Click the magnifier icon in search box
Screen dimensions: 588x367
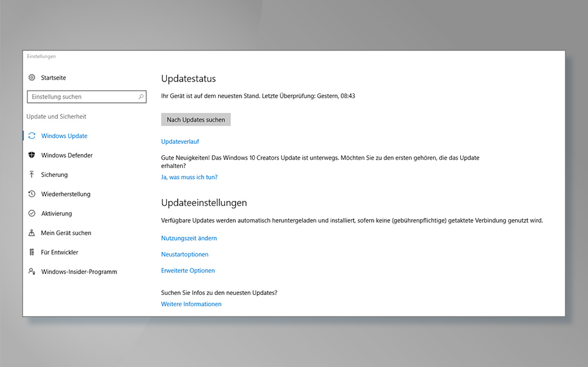pyautogui.click(x=141, y=97)
